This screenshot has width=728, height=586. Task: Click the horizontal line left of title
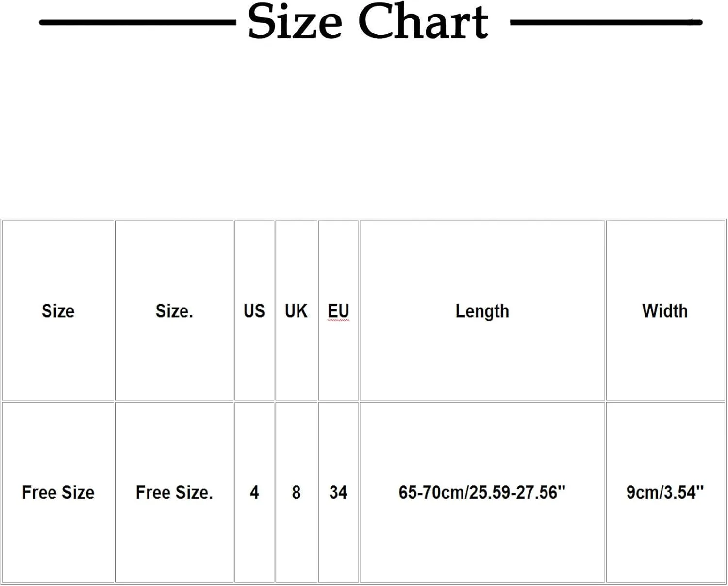click(x=137, y=22)
